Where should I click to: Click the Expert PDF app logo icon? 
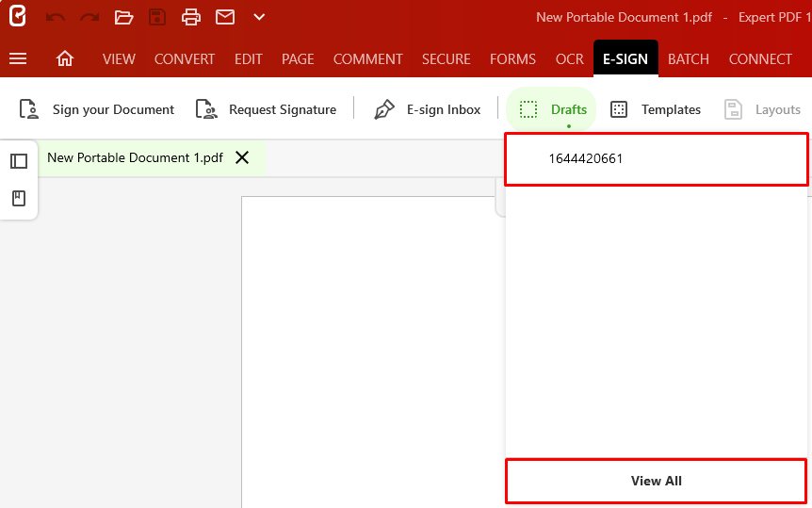[18, 16]
